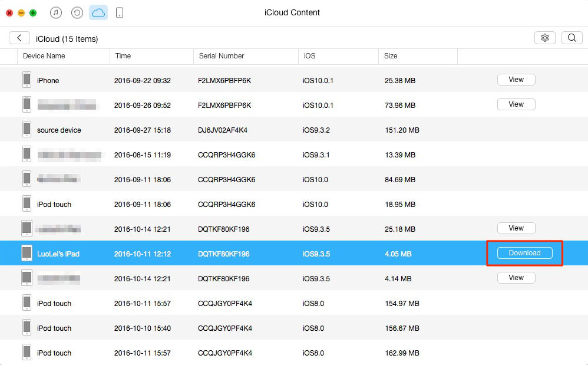
Task: Download the LuoLei's iPad backup
Action: [x=524, y=253]
